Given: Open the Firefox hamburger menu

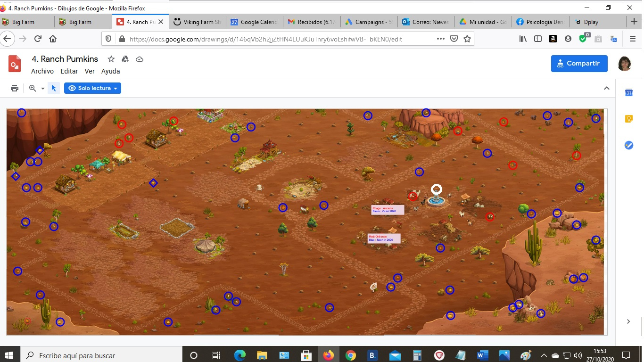Looking at the screenshot, I should click(633, 39).
